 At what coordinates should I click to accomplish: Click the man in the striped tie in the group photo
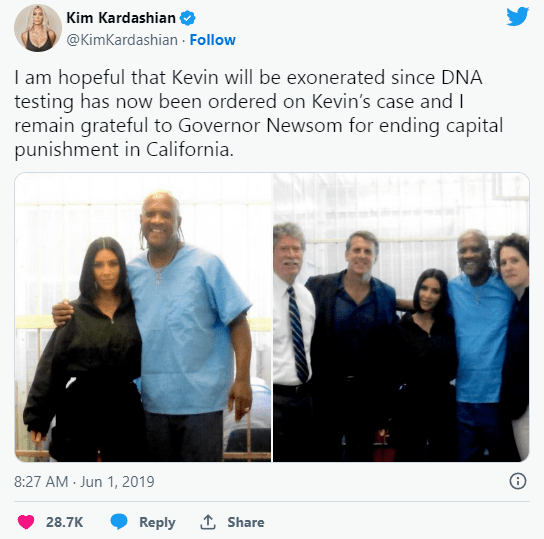click(292, 340)
